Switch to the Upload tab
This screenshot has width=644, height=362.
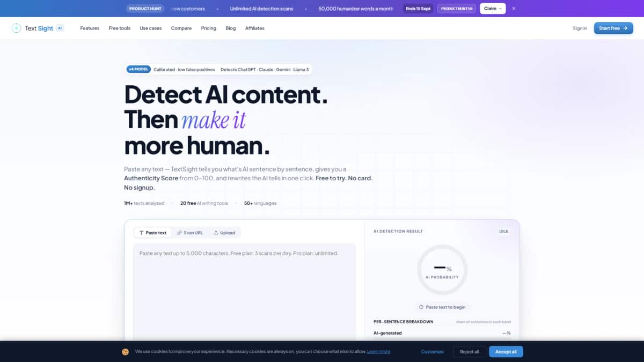point(224,233)
